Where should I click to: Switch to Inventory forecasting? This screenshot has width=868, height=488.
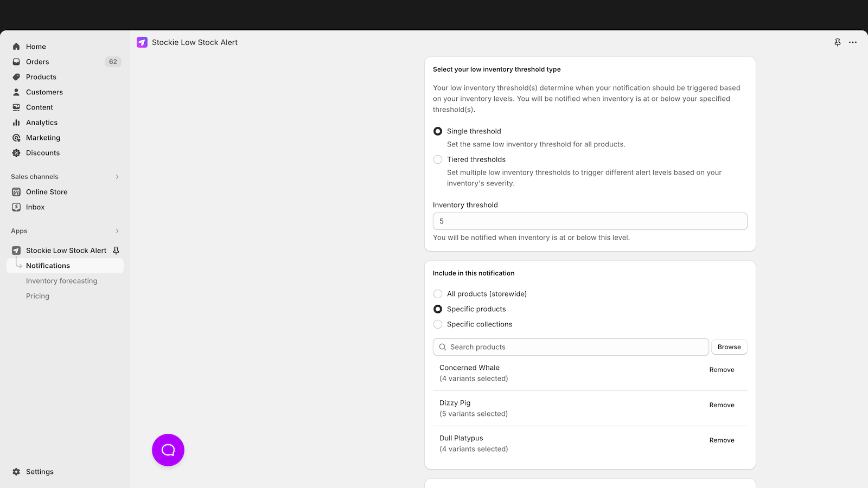pos(61,280)
